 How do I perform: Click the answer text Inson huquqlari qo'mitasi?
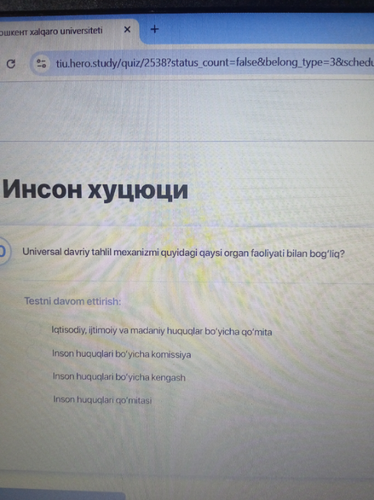coord(102,399)
